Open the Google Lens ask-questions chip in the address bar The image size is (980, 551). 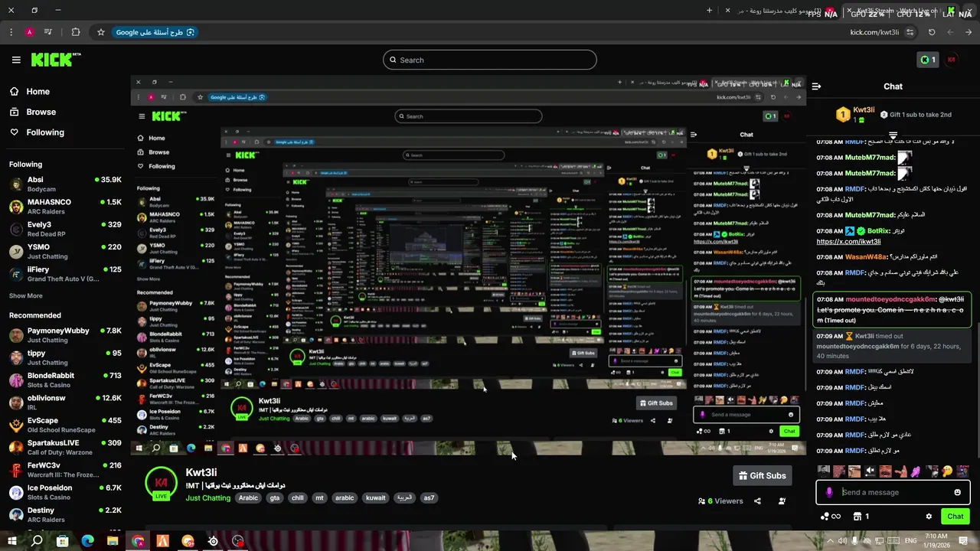pyautogui.click(x=155, y=32)
